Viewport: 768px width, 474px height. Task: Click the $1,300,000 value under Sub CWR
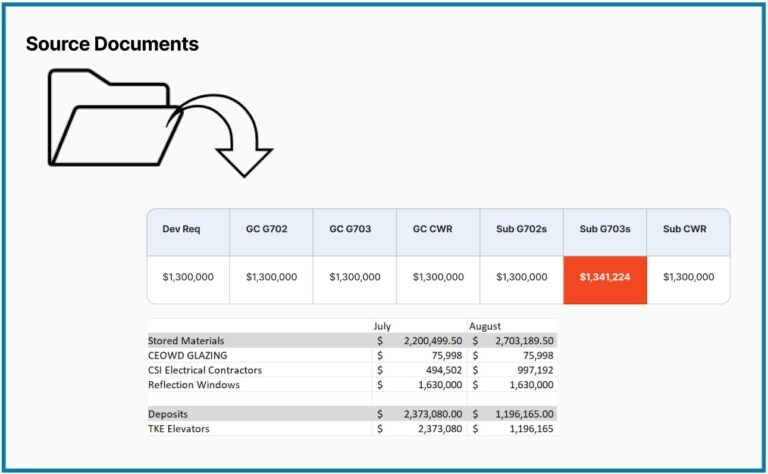689,277
